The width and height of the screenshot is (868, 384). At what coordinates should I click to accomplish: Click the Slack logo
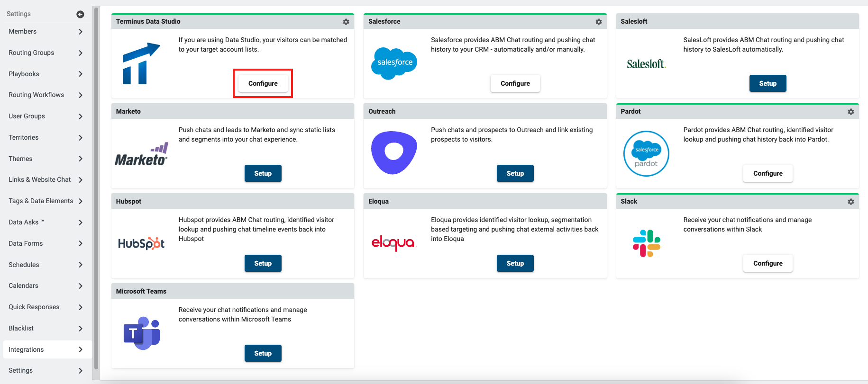coord(647,243)
